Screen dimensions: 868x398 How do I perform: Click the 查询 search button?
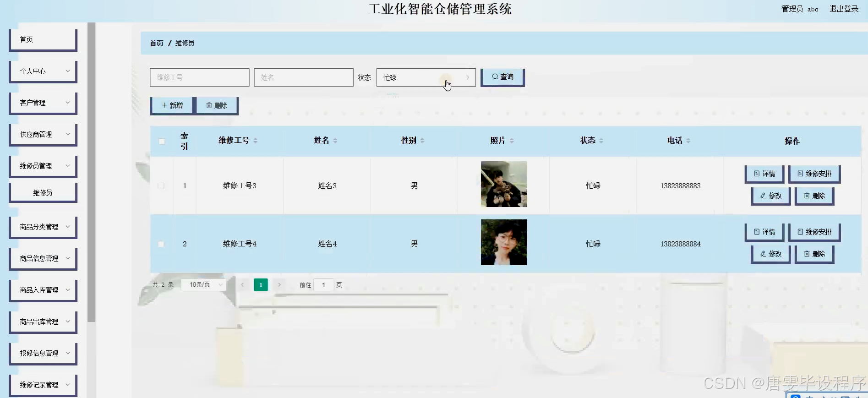pyautogui.click(x=502, y=77)
